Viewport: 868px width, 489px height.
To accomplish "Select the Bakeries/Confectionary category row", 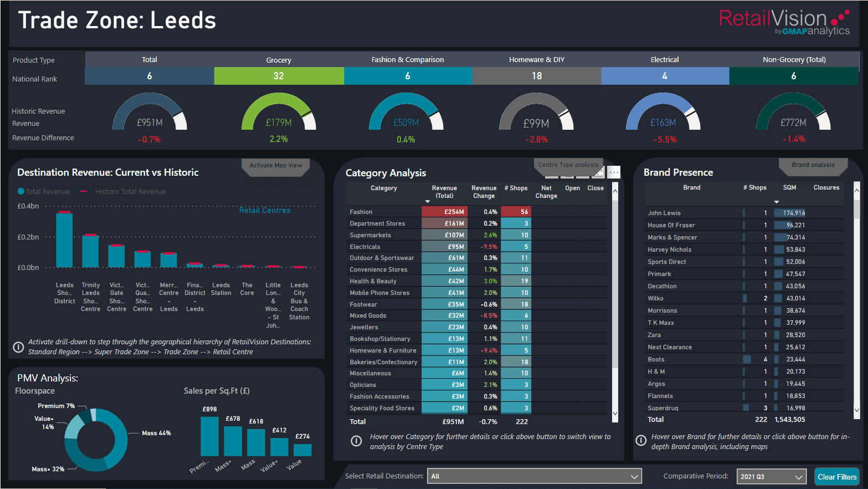I will coord(476,362).
